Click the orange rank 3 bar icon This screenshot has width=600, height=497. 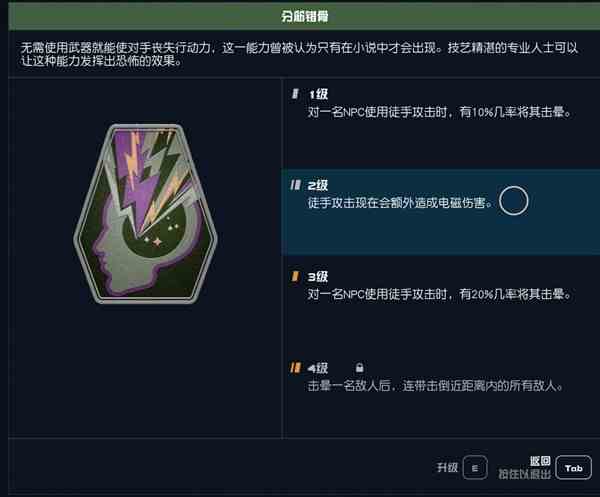295,276
